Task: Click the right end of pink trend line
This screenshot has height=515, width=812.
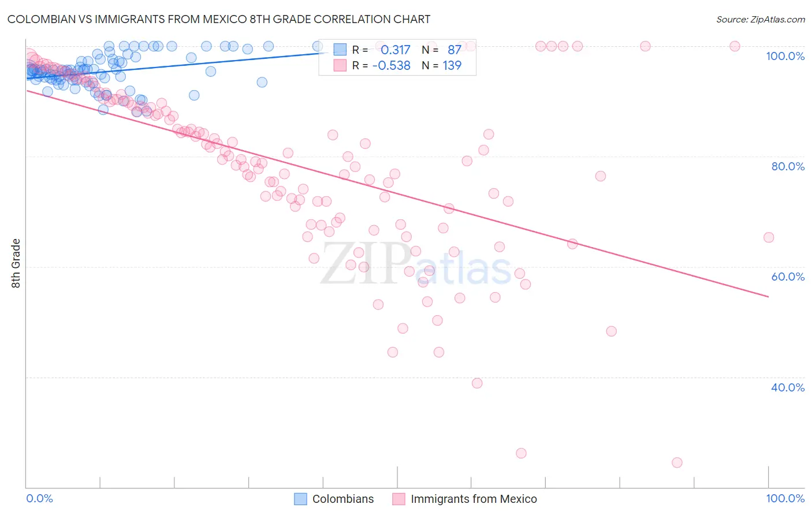Action: pyautogui.click(x=768, y=296)
